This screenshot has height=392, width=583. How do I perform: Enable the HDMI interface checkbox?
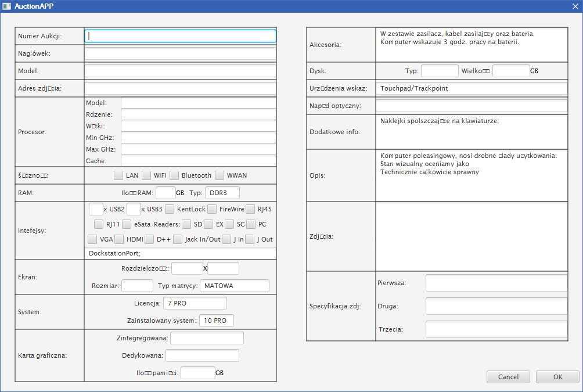click(x=119, y=239)
